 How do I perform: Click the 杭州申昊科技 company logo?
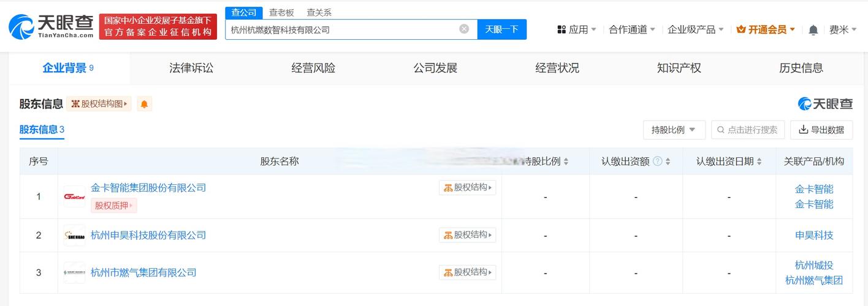click(x=74, y=236)
